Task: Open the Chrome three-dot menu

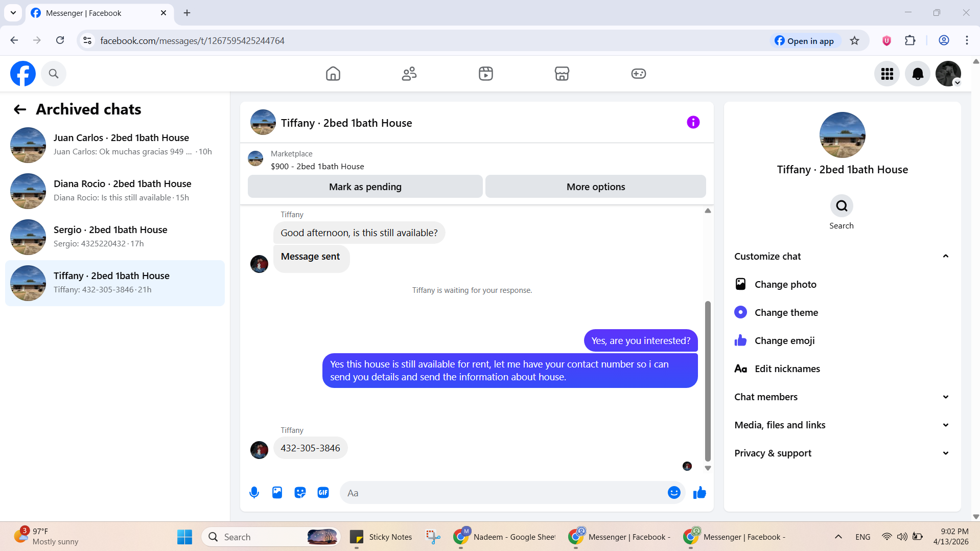Action: (x=967, y=40)
